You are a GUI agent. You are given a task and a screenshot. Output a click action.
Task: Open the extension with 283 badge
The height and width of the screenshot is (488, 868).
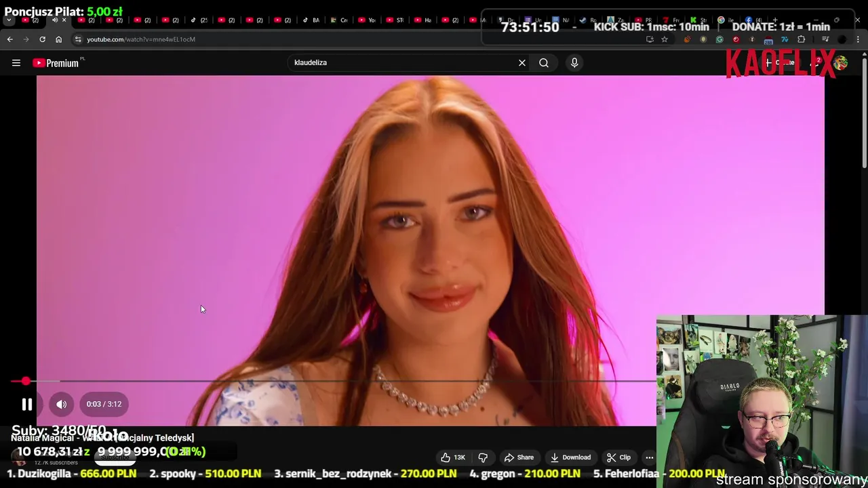click(x=768, y=40)
